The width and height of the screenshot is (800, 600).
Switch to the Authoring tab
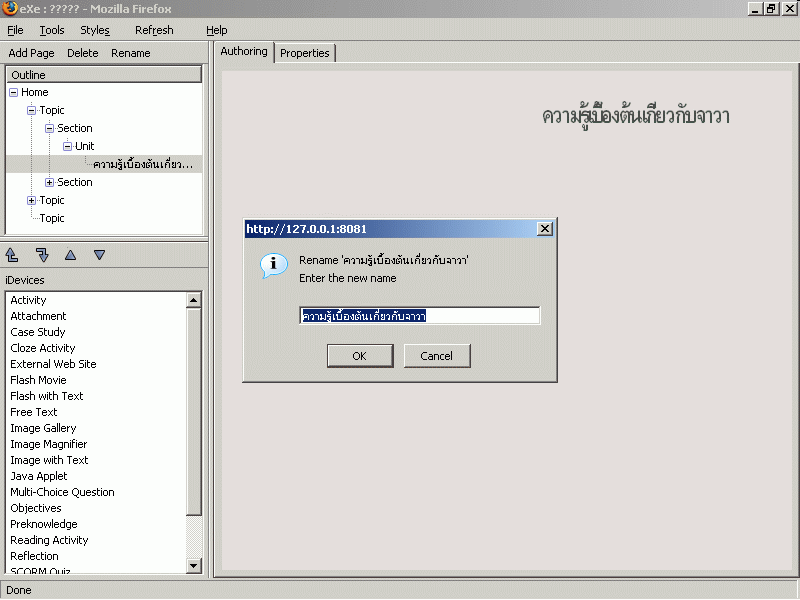pyautogui.click(x=244, y=52)
